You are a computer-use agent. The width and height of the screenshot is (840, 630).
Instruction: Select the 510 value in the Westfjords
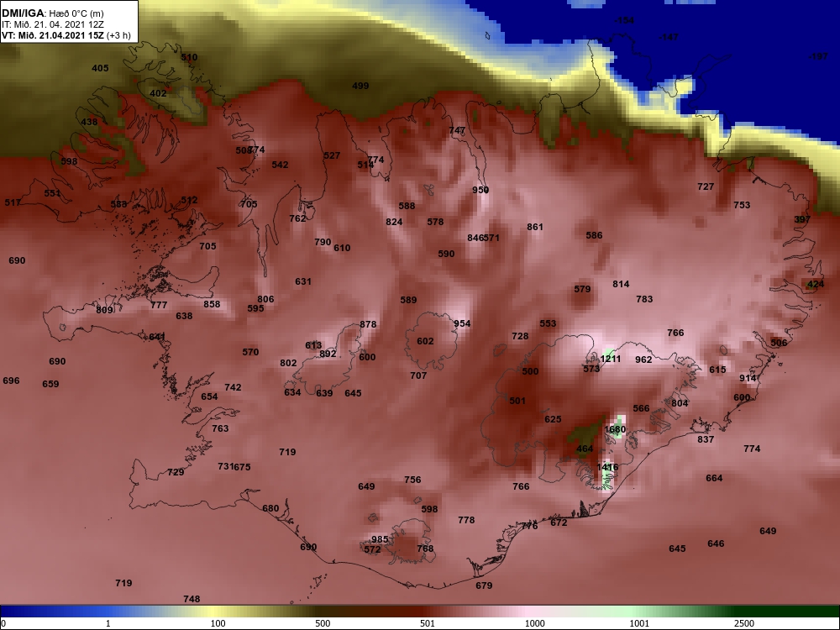(x=189, y=57)
